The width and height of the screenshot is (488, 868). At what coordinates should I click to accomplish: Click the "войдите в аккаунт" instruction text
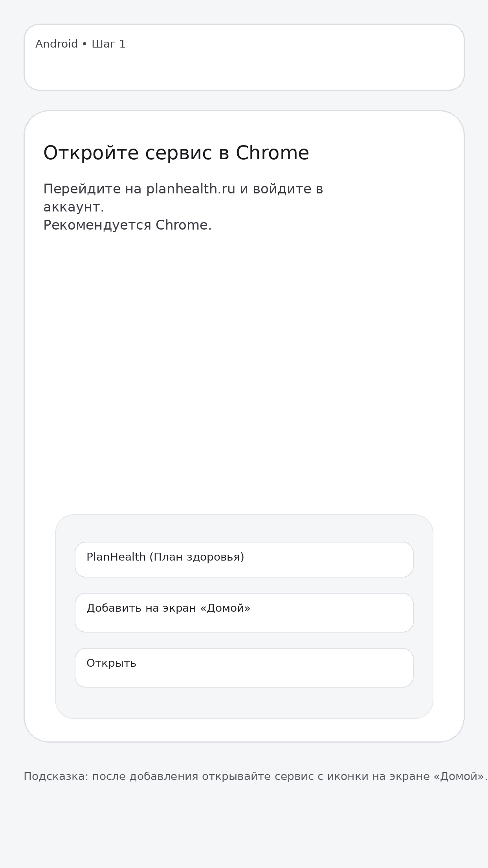pos(287,189)
